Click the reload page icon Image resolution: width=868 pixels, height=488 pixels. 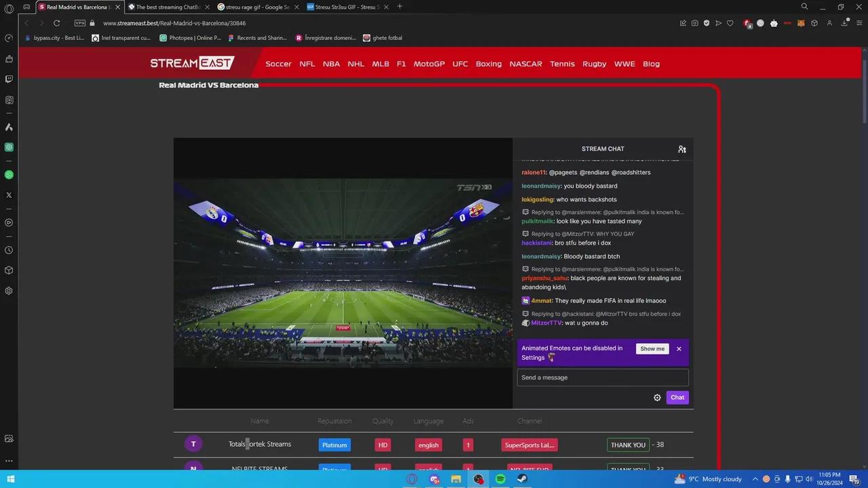click(x=56, y=23)
